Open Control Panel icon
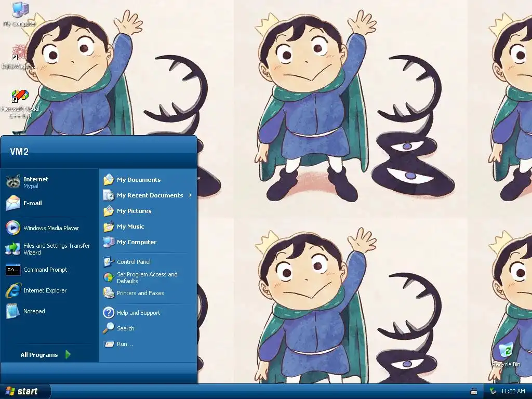This screenshot has width=532, height=399. pos(109,262)
